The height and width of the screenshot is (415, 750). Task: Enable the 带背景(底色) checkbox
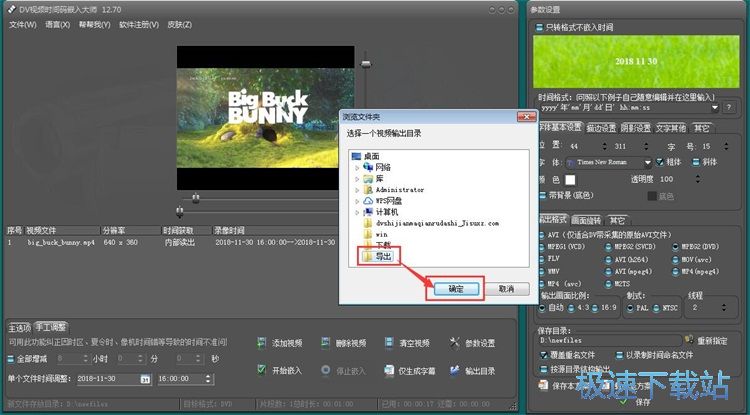point(542,195)
